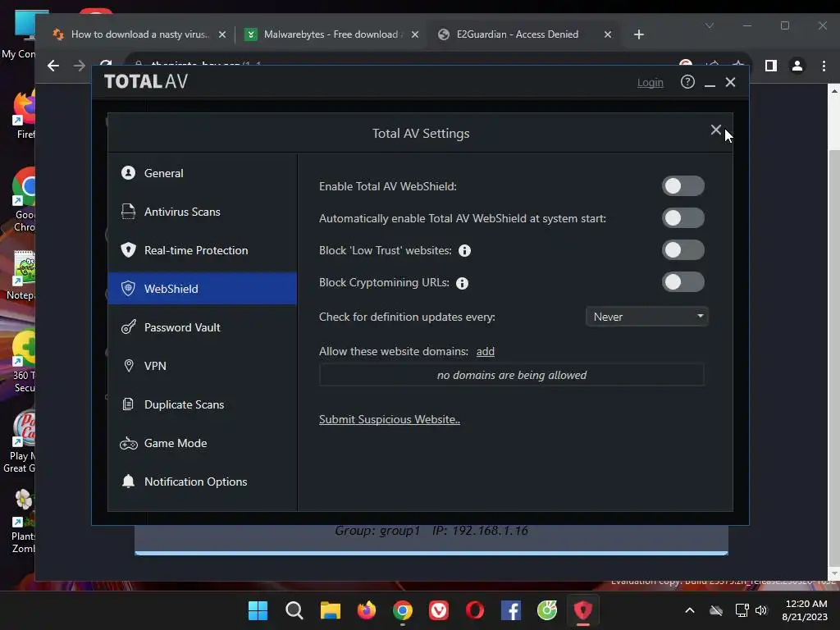Open clock showing 12:20 AM
The image size is (840, 630).
click(805, 610)
